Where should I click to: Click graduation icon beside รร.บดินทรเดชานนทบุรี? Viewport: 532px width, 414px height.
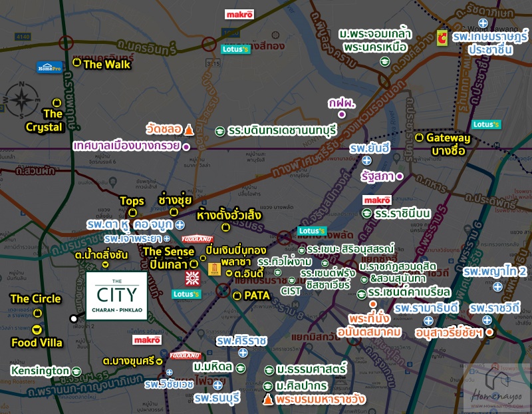pos(220,131)
